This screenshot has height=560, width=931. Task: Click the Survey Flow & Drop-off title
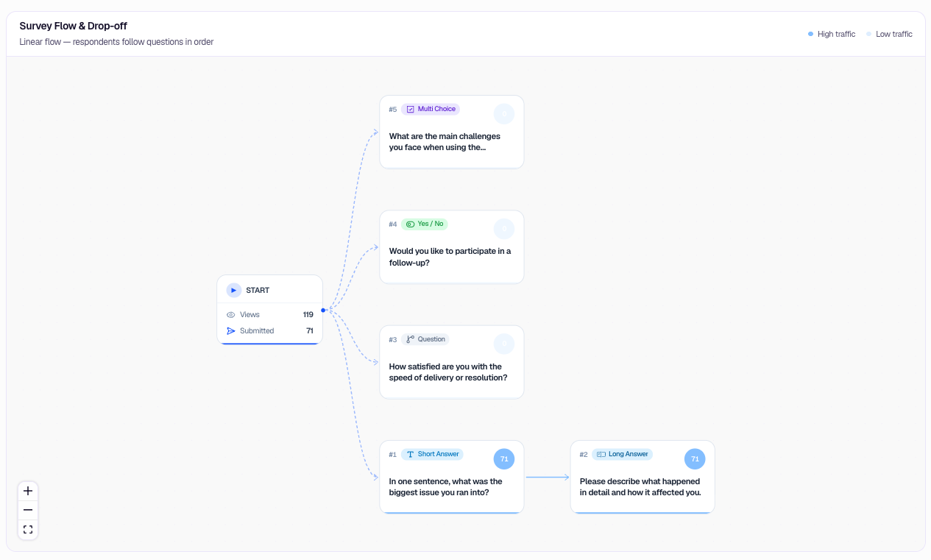tap(74, 26)
